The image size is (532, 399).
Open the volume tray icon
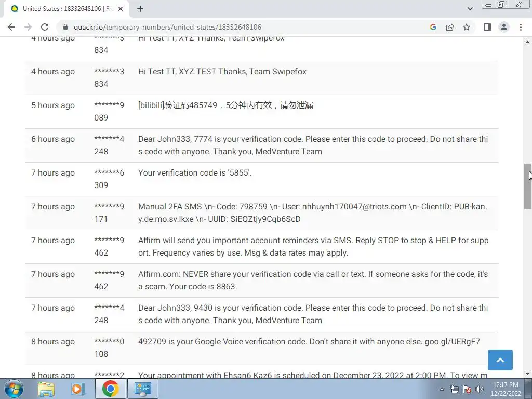[x=479, y=389]
